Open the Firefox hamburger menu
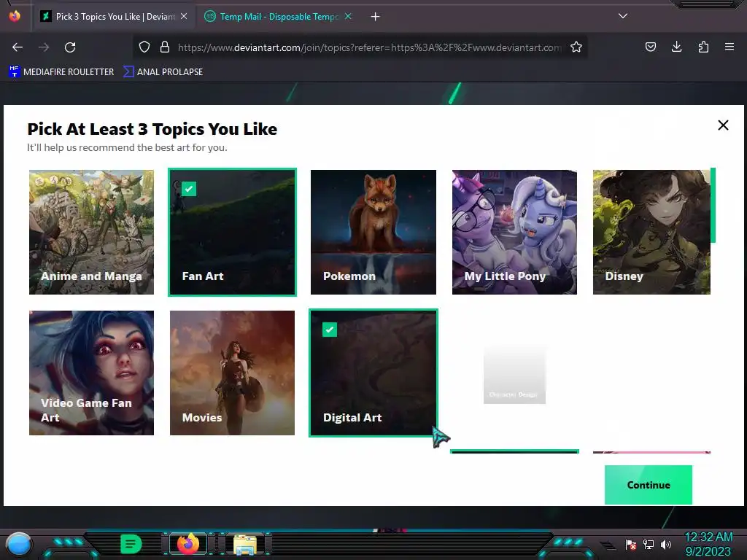Image resolution: width=747 pixels, height=560 pixels. [x=729, y=47]
